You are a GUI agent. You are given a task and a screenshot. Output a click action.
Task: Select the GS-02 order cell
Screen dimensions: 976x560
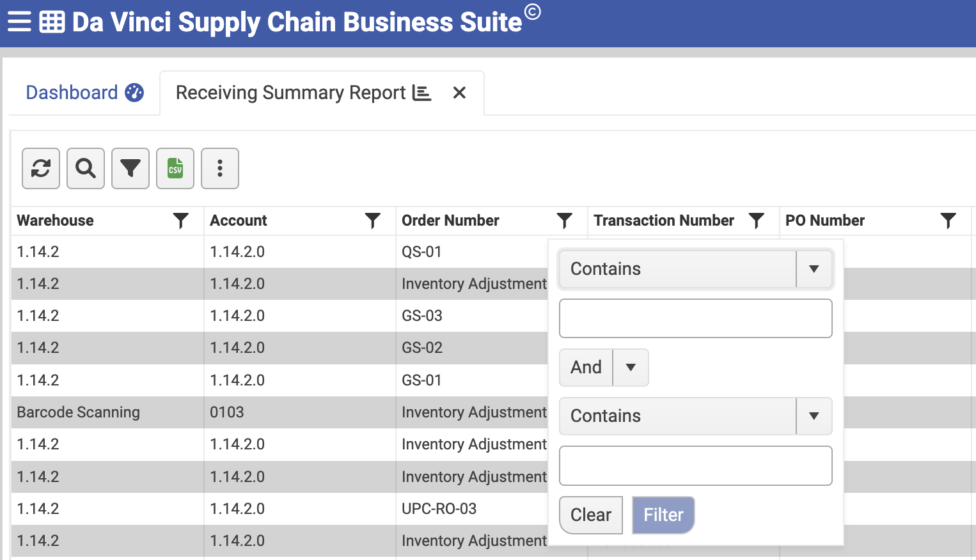(422, 348)
